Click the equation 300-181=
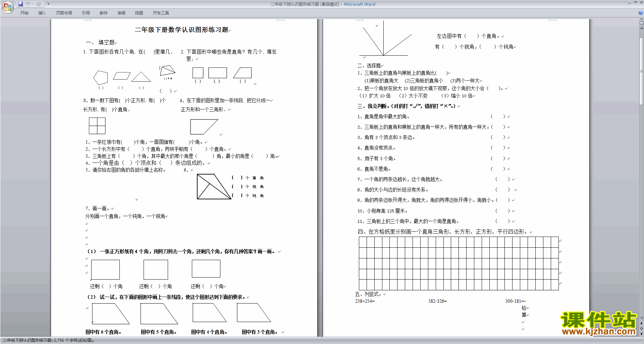 coord(515,301)
